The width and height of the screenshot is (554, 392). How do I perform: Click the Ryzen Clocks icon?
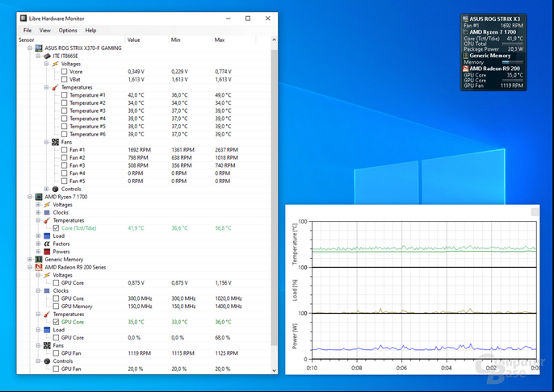click(47, 212)
